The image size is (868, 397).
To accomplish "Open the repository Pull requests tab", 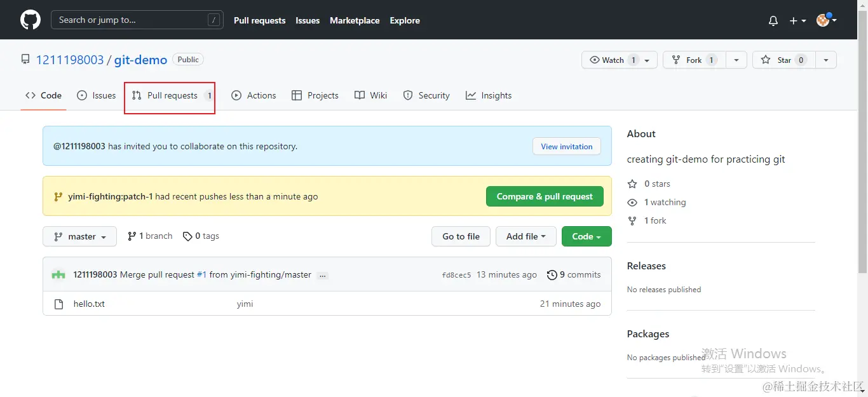I will pos(172,95).
